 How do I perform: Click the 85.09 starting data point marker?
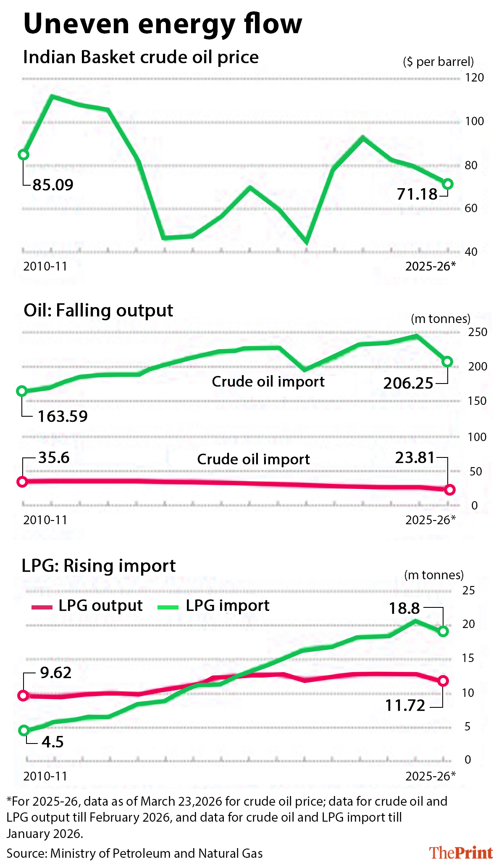click(x=24, y=155)
